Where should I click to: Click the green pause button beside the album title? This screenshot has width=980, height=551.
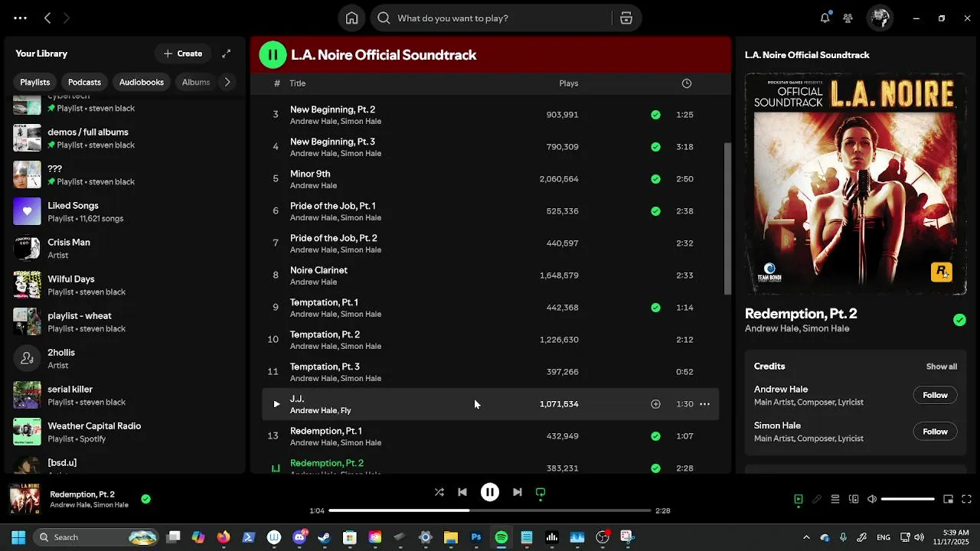[273, 54]
